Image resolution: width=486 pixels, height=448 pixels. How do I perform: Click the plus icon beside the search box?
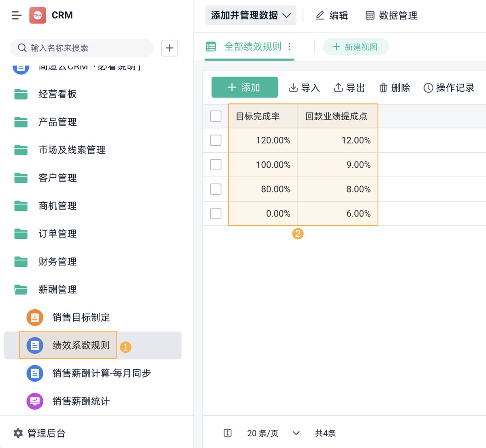tap(170, 48)
